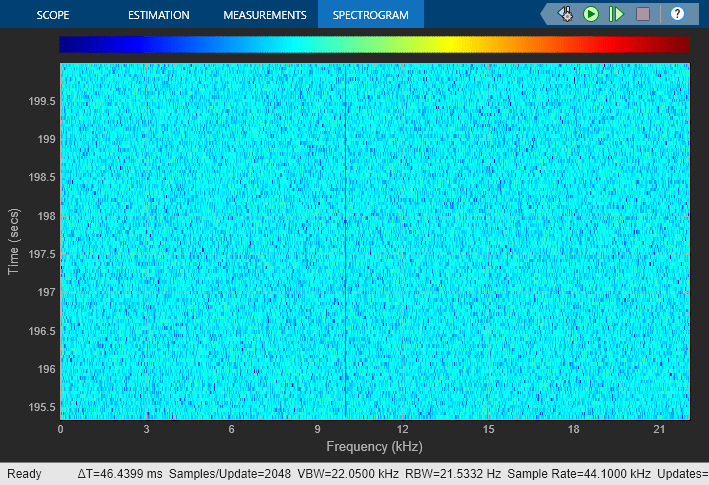Click the 198 time tick label

(47, 216)
